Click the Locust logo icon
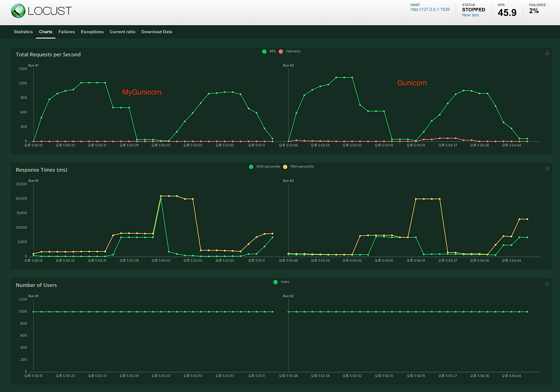Screen dimensions: 560x392 click(x=18, y=11)
